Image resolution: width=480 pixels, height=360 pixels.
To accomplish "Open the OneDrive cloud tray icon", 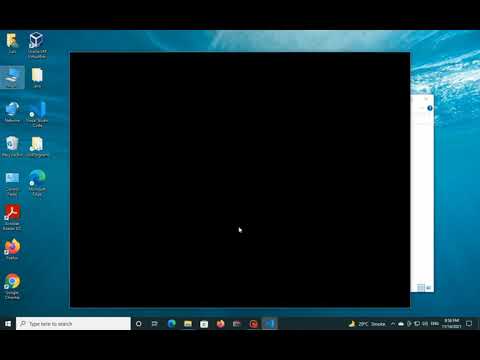I will click(401, 323).
